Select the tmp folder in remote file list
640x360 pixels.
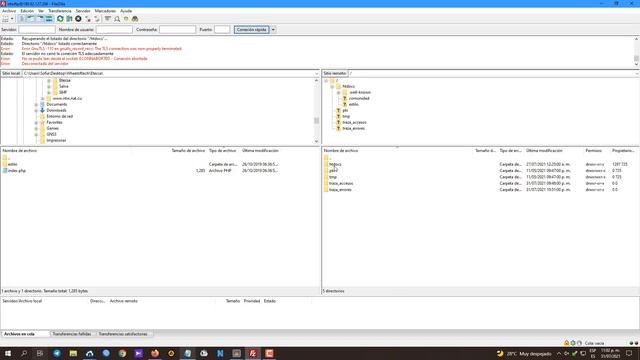click(x=333, y=177)
